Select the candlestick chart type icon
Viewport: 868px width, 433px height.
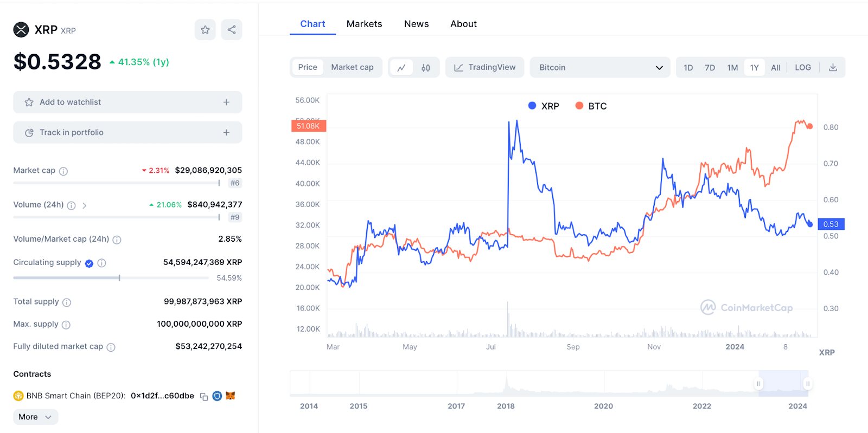pos(426,68)
